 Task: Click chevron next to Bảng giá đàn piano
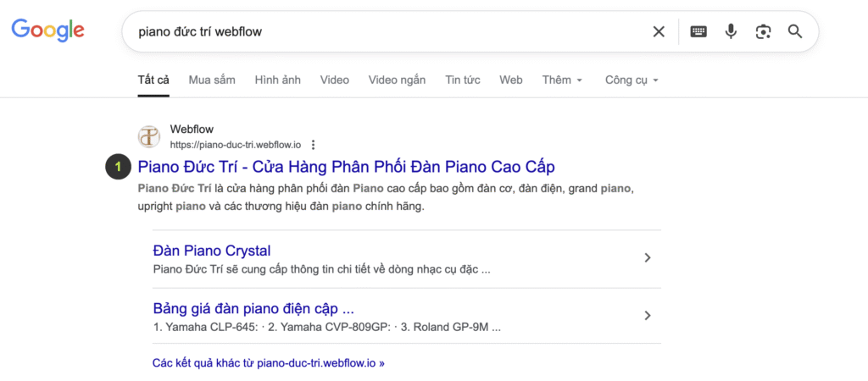pos(648,316)
